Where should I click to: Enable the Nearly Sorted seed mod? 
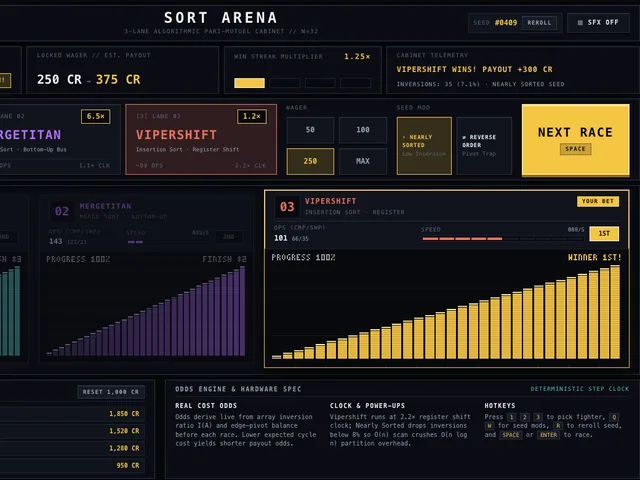[424, 146]
